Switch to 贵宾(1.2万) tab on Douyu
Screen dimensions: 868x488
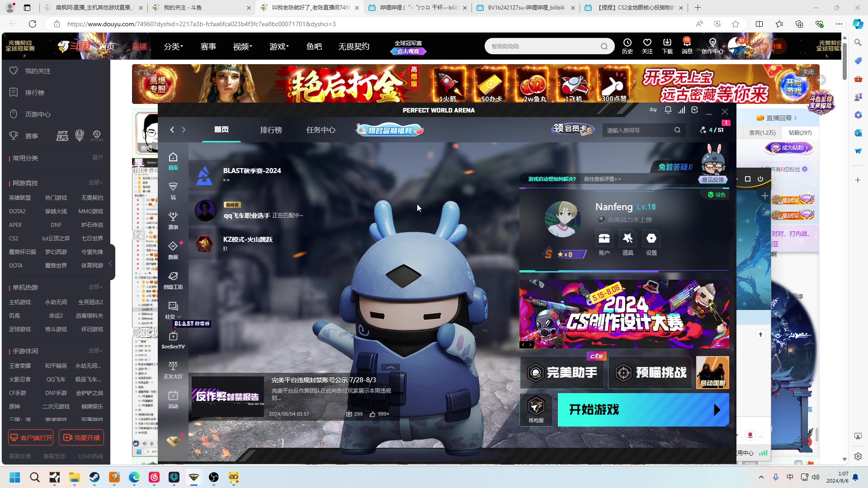[762, 133]
